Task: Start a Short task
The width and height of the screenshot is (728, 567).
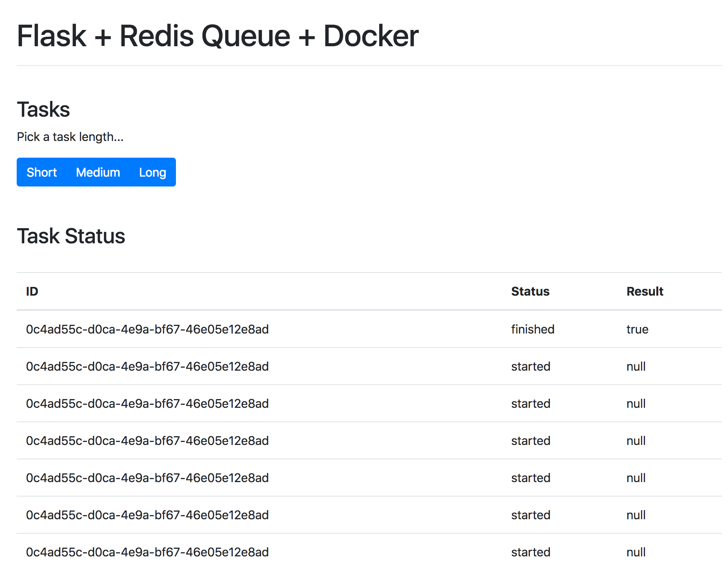Action: (x=42, y=172)
